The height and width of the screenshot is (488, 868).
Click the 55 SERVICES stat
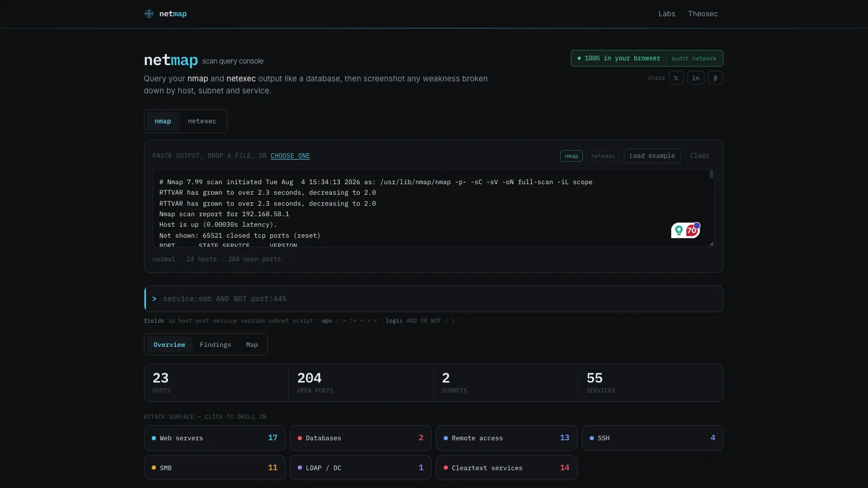(x=651, y=383)
